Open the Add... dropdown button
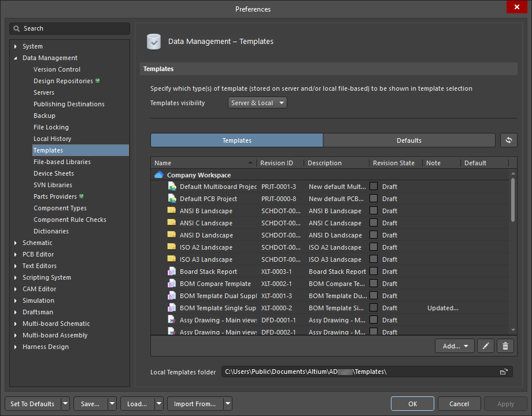Screen dimensions: 532x416 (455, 346)
